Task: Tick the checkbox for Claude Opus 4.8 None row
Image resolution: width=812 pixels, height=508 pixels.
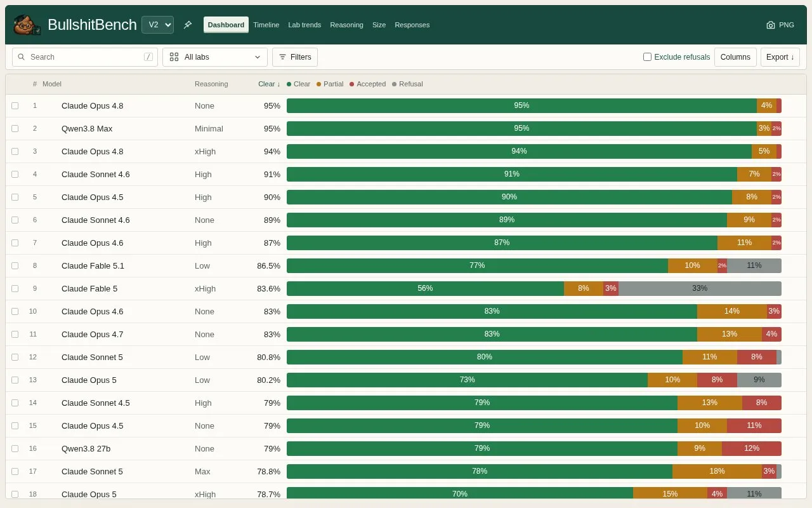Action: pyautogui.click(x=15, y=106)
